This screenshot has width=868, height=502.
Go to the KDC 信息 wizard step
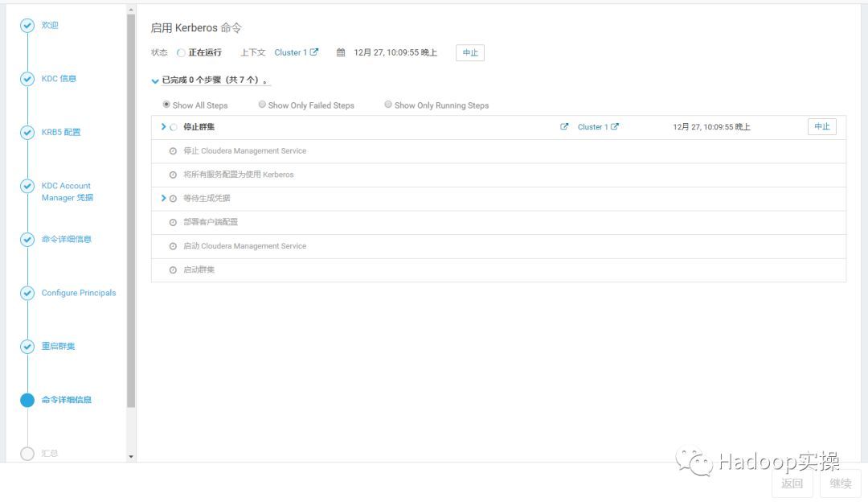pyautogui.click(x=59, y=79)
